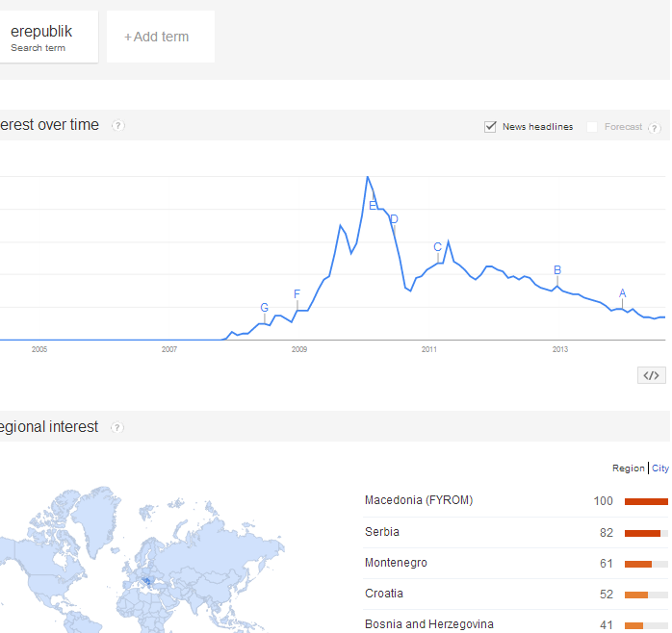Click the embed code icon below the chart

[x=651, y=375]
